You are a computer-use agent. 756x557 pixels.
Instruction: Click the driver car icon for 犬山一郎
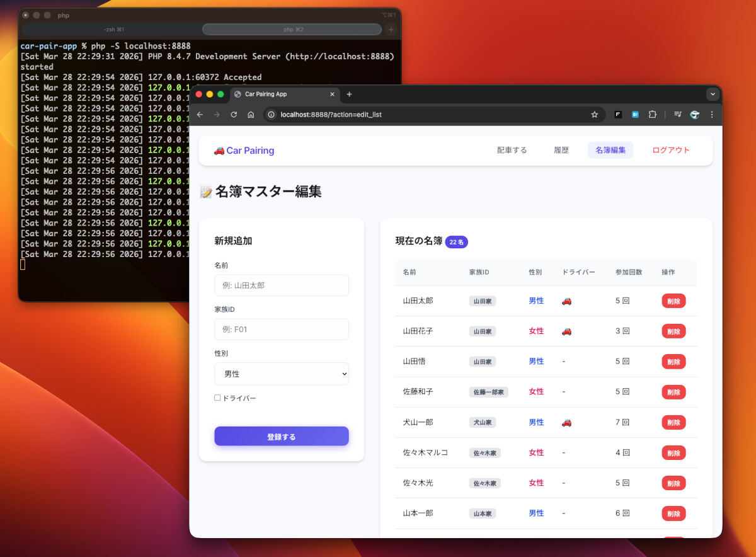coord(566,422)
